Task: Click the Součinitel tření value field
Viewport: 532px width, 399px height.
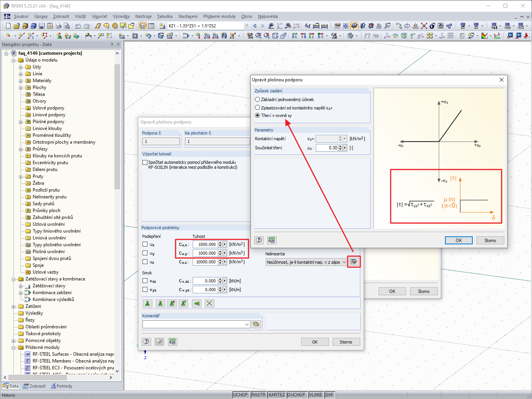Action: (327, 148)
